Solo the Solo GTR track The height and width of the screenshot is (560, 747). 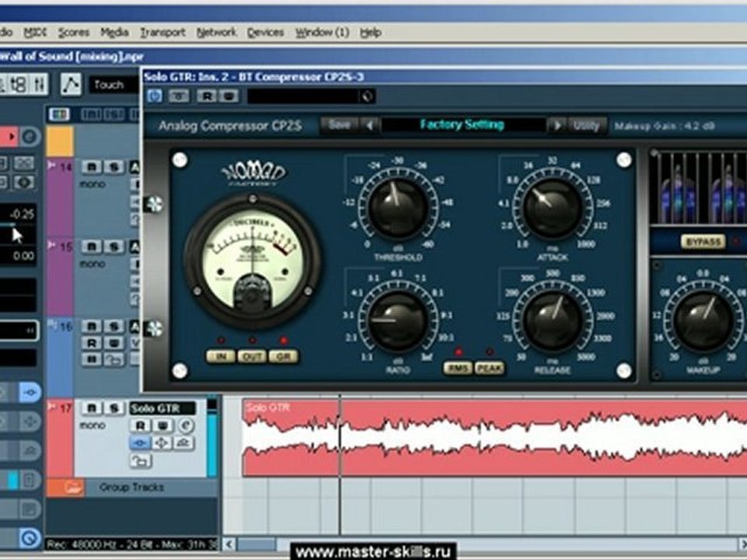pyautogui.click(x=114, y=408)
